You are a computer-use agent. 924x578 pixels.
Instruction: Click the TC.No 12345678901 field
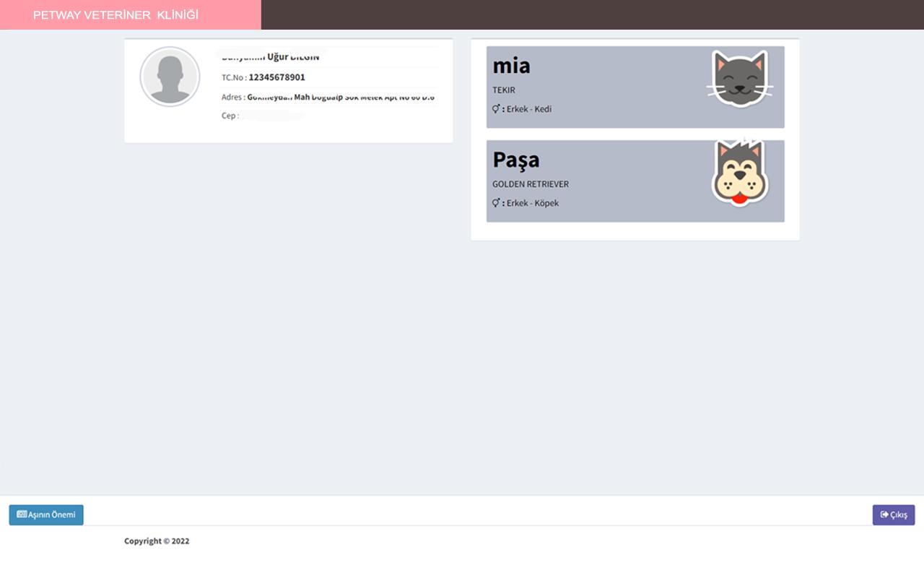[263, 77]
